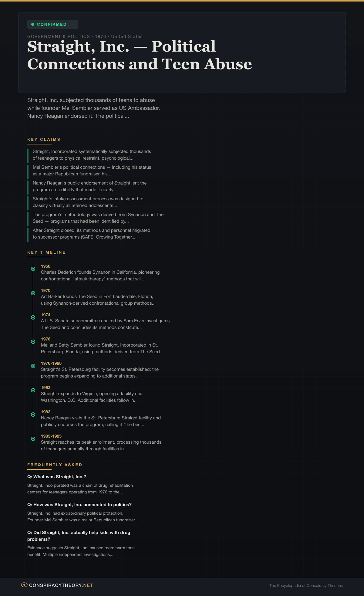The image size is (364, 596).
Task: Click the 1983 Nancy Reagan visit dot
Action: point(33,415)
